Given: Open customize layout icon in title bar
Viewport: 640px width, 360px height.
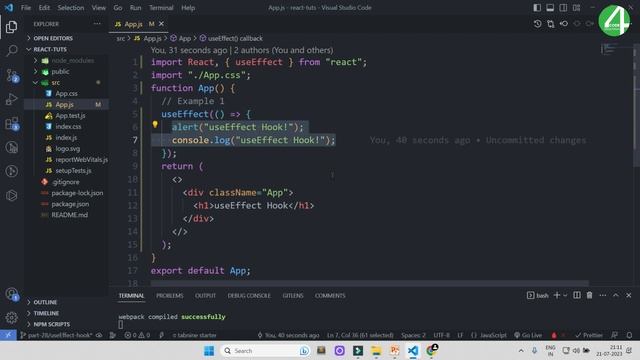Looking at the screenshot, I should click(x=576, y=8).
